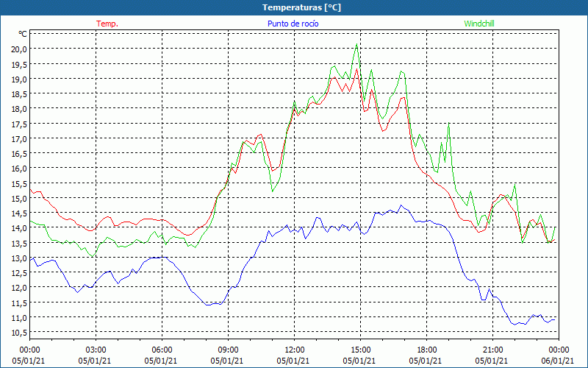Click the Temperaturas [°C] chart title
The width and height of the screenshot is (588, 368).
301,7
